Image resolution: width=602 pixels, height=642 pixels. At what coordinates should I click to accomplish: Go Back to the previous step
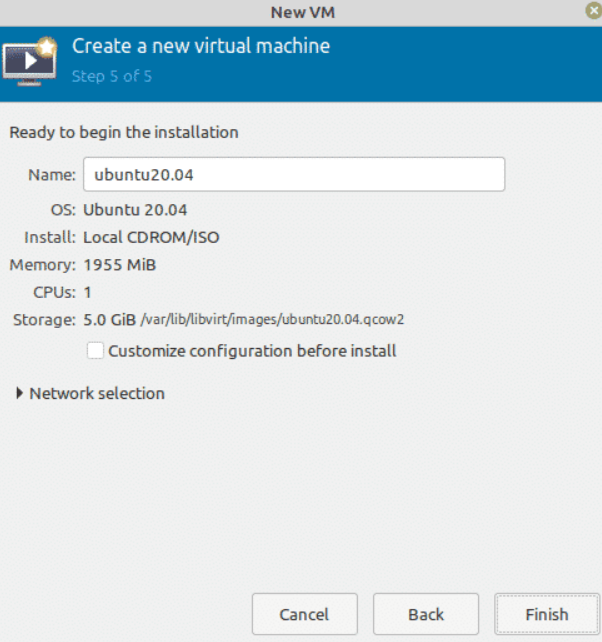[x=425, y=614]
